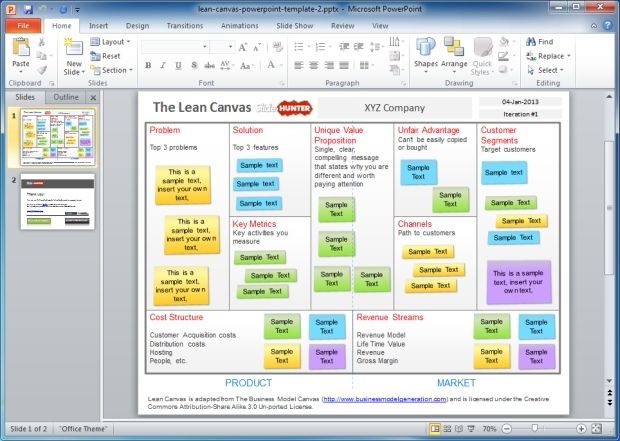Close the Slides pane
Viewport: 620px width, 441px height.
[x=93, y=98]
